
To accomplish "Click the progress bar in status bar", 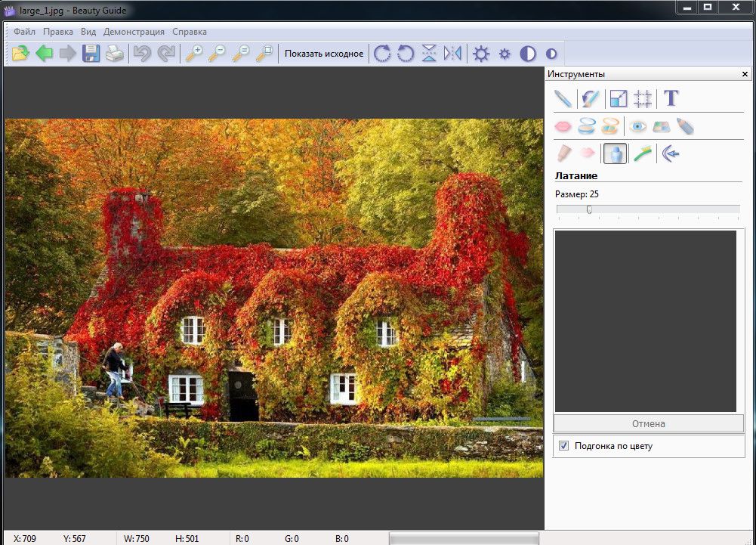I will (x=464, y=538).
